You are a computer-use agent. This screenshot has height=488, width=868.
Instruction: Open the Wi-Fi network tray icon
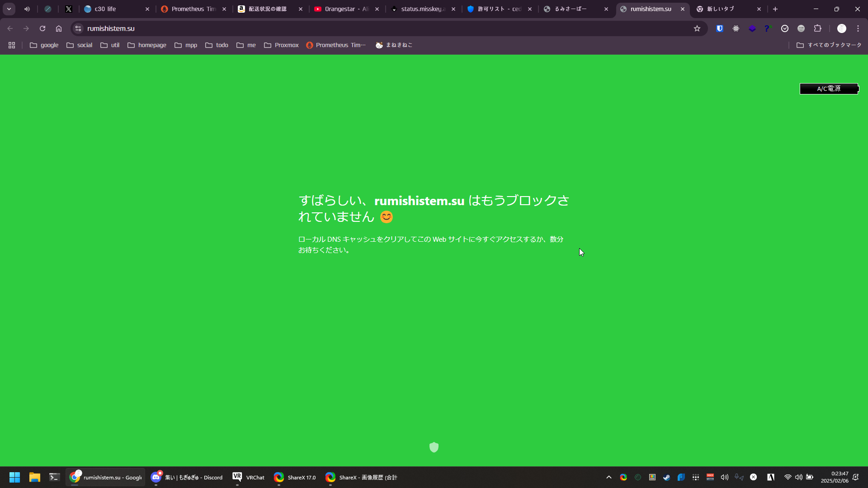point(788,477)
